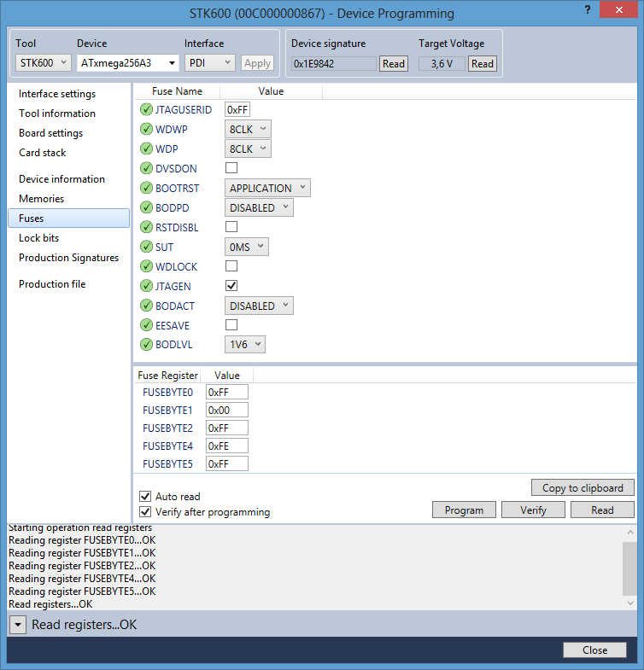Click the Fuse Name column header
The height and width of the screenshot is (670, 644).
coord(177,91)
